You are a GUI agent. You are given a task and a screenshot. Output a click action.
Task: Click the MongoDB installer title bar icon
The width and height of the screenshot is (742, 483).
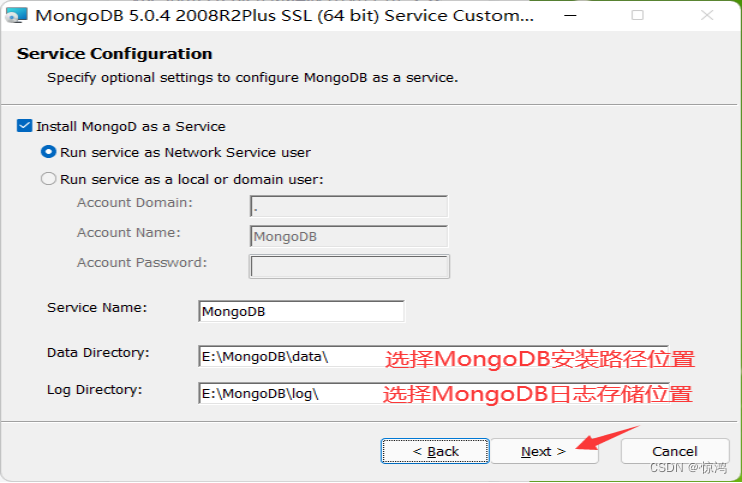[x=17, y=15]
